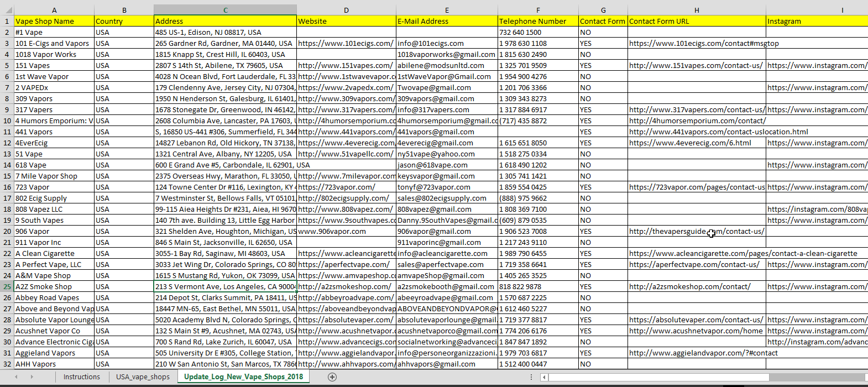Open the USA_vape_shops sheet tab
Screen dimensions: 868x387
(x=143, y=377)
